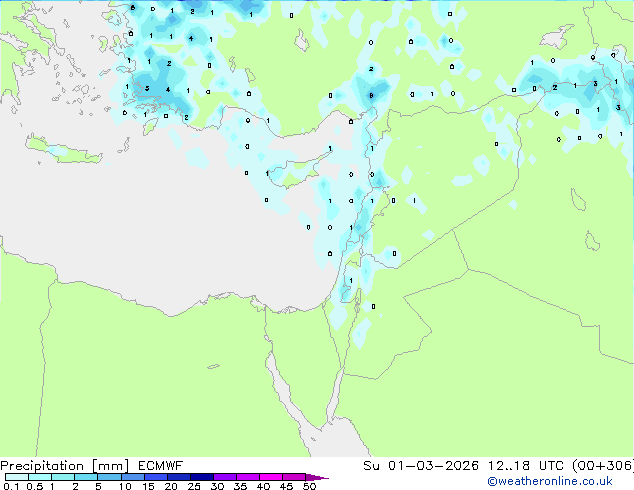Click the 30–35 mm purple legend swatch
Viewport: 634px width, 490px height.
224,477
